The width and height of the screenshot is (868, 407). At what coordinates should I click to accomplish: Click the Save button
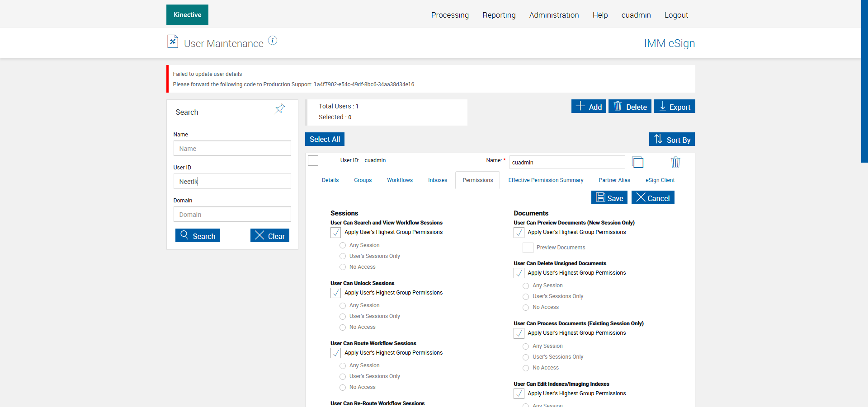tap(609, 198)
